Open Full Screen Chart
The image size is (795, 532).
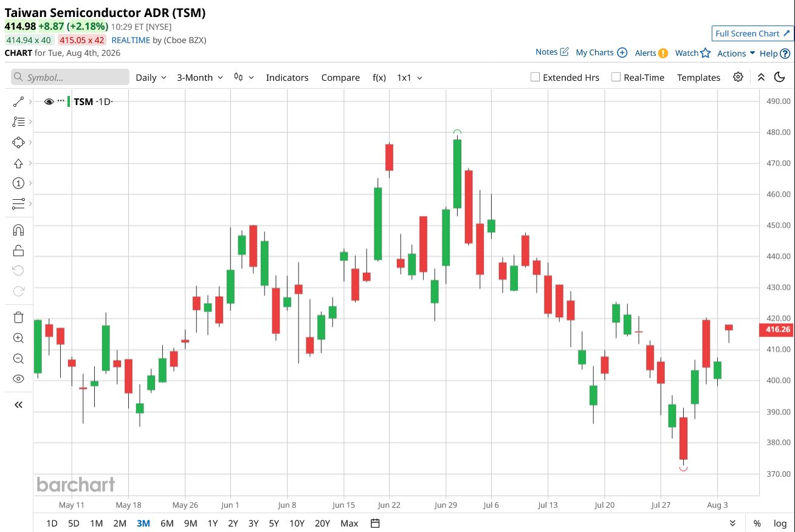pyautogui.click(x=753, y=33)
